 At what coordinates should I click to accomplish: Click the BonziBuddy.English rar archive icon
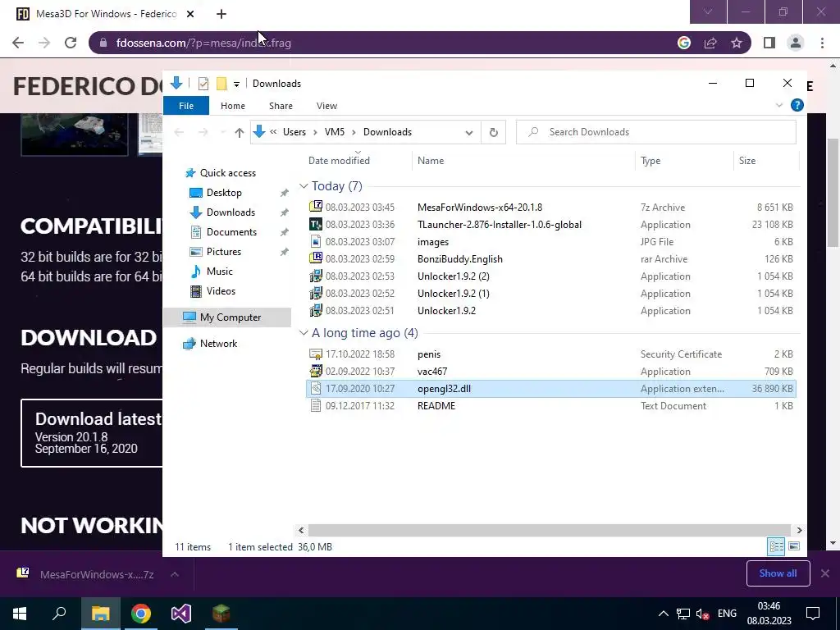pos(316,258)
